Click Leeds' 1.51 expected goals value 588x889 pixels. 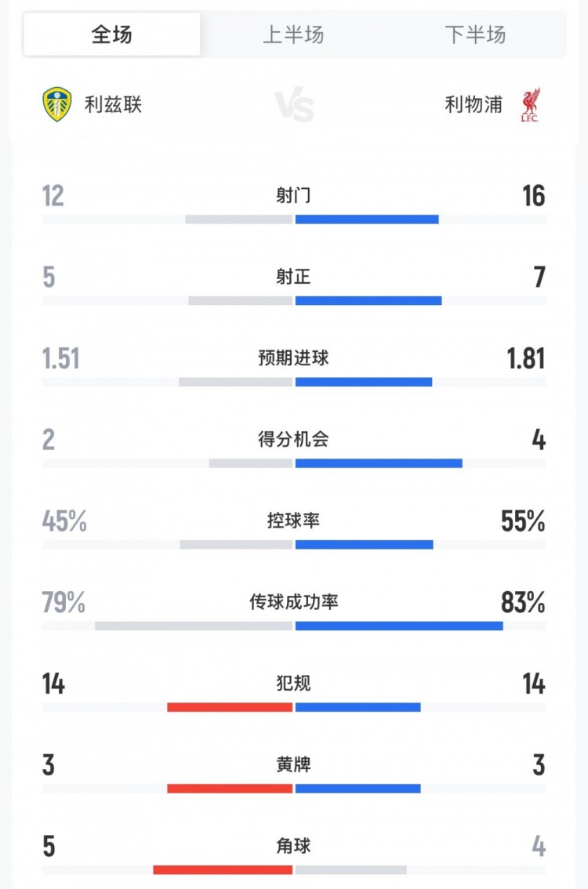(x=61, y=359)
